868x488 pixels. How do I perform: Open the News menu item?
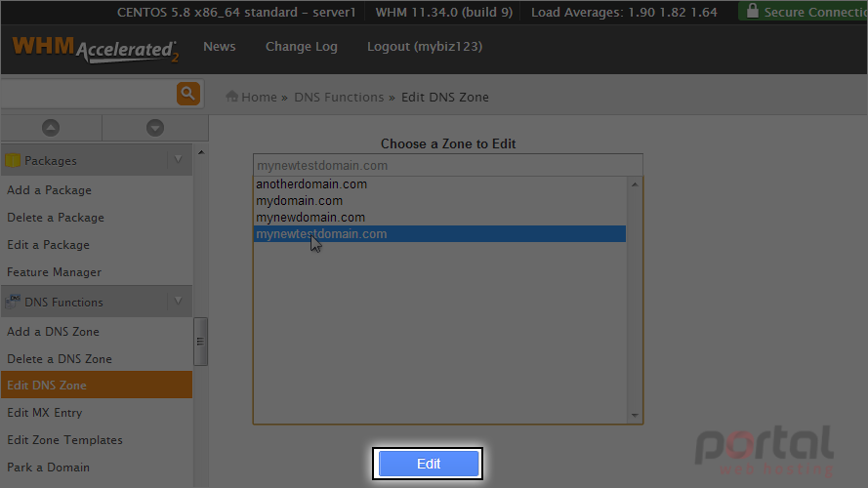click(220, 47)
